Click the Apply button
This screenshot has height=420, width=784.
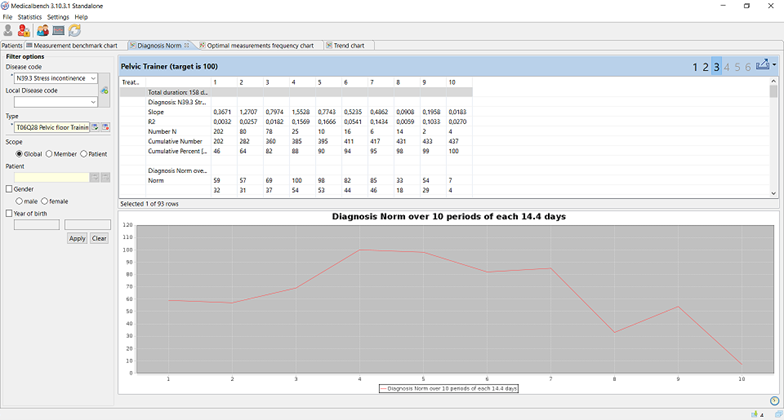pyautogui.click(x=77, y=238)
